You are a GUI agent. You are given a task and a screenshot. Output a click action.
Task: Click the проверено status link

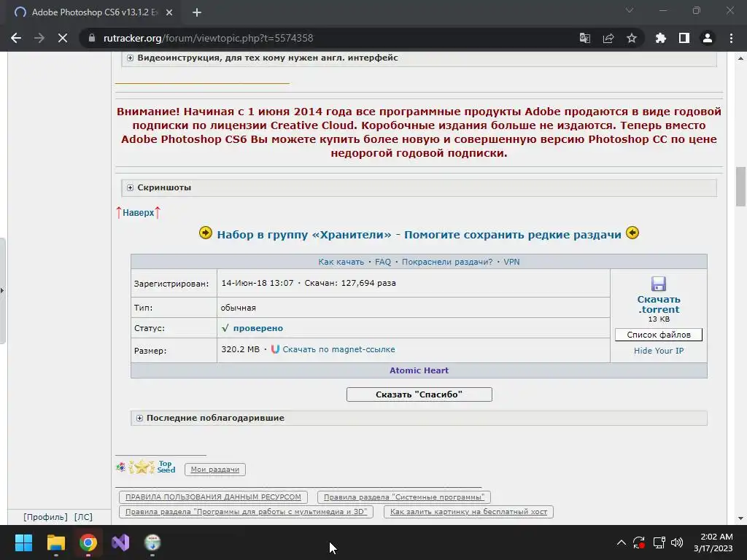[x=258, y=328]
